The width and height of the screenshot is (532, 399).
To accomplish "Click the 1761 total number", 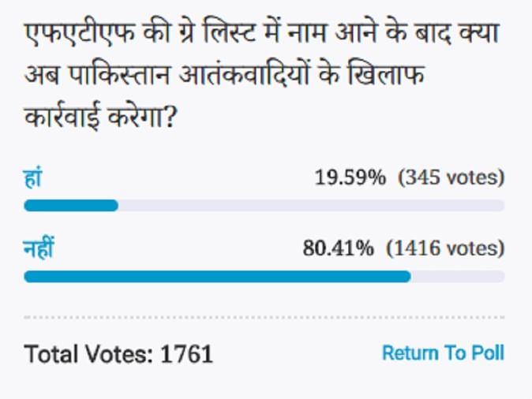I will (187, 354).
